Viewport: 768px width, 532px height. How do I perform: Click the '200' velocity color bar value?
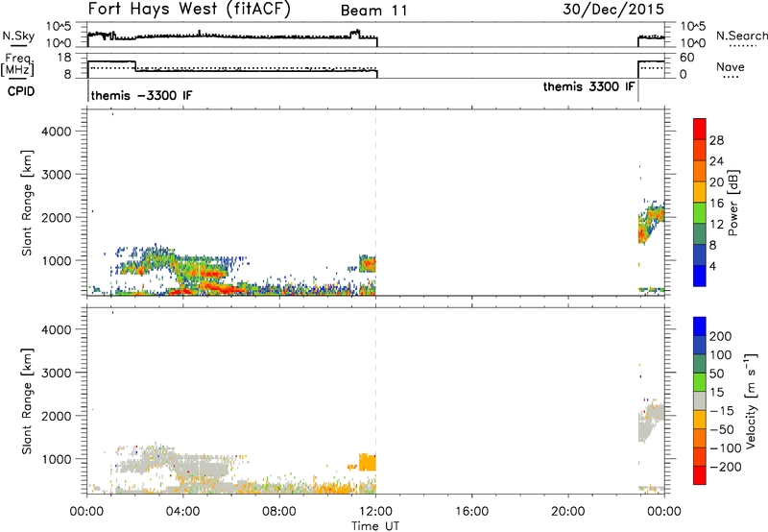point(721,336)
